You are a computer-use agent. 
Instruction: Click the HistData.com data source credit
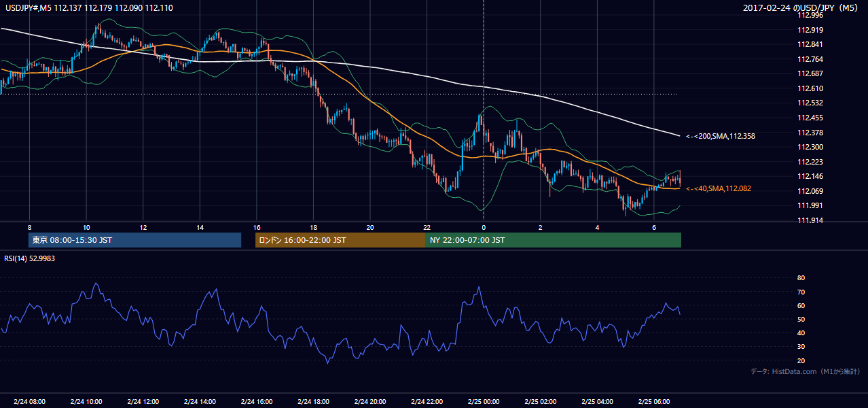806,371
